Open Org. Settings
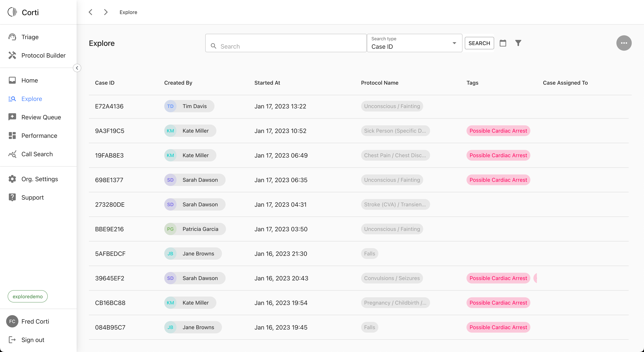The height and width of the screenshot is (352, 644). click(x=39, y=179)
